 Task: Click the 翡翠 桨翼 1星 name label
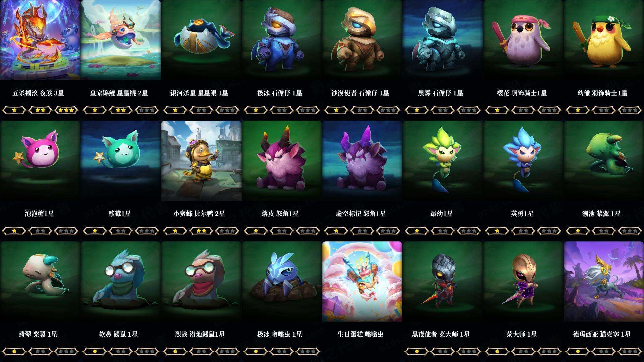(x=38, y=334)
